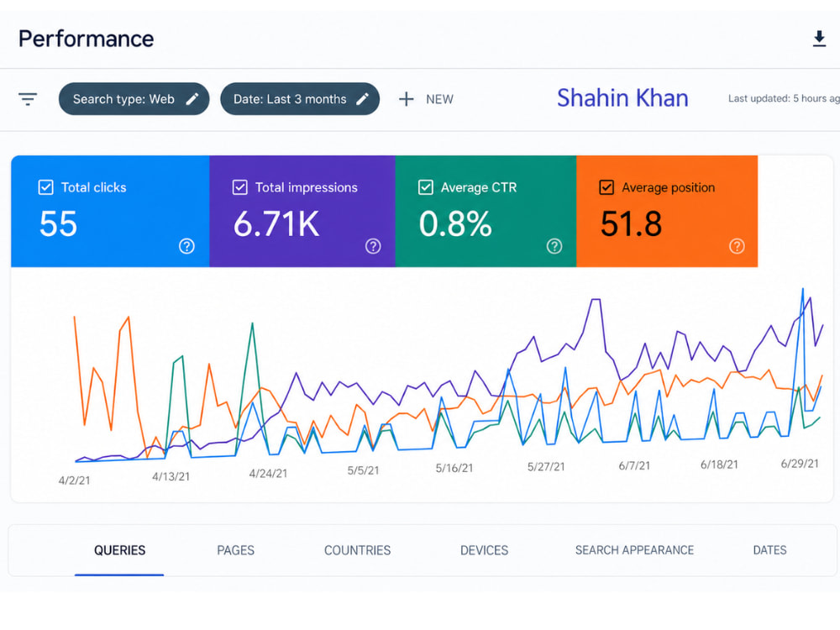
Task: Click the plus icon to add filter
Action: 406,99
